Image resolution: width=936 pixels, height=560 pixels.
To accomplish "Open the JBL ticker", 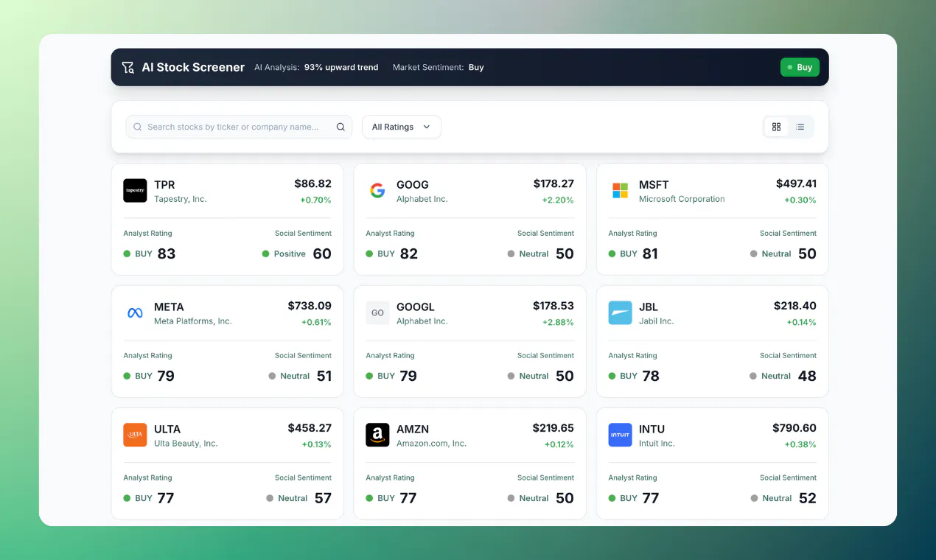I will [x=649, y=307].
